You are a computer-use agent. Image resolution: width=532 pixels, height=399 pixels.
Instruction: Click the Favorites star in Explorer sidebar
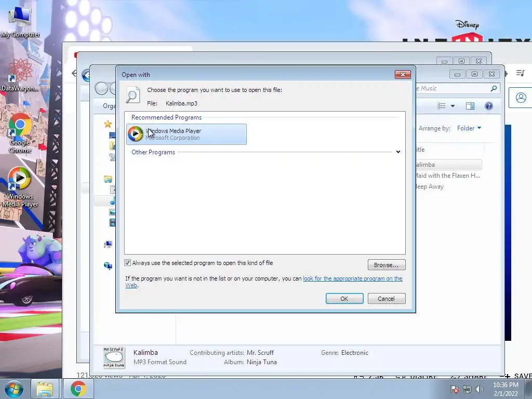108,124
